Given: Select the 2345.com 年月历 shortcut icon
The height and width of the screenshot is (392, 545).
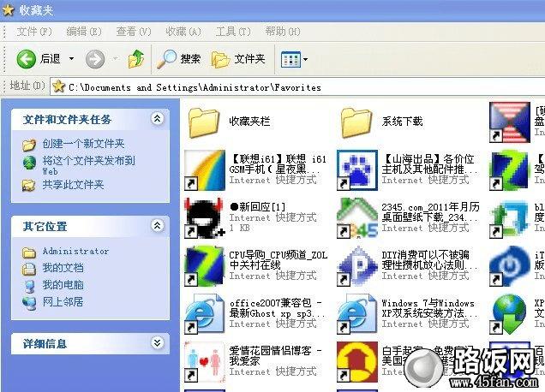Looking at the screenshot, I should pos(357,217).
